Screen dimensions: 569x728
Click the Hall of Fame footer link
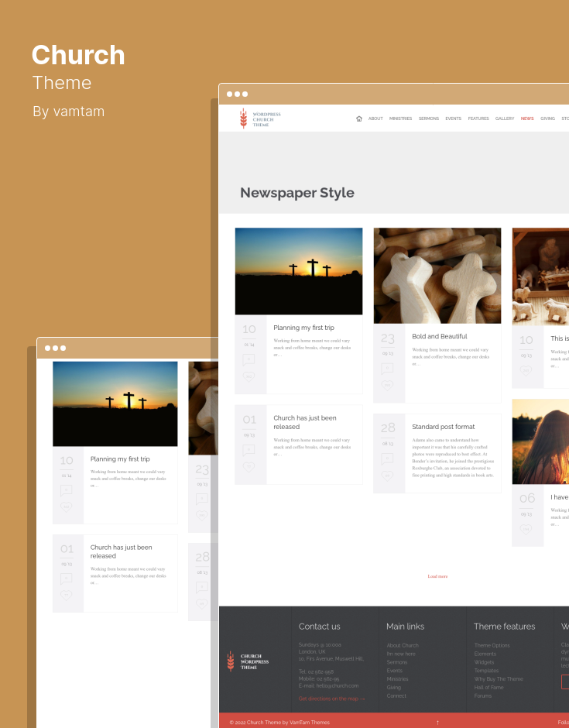tap(488, 688)
